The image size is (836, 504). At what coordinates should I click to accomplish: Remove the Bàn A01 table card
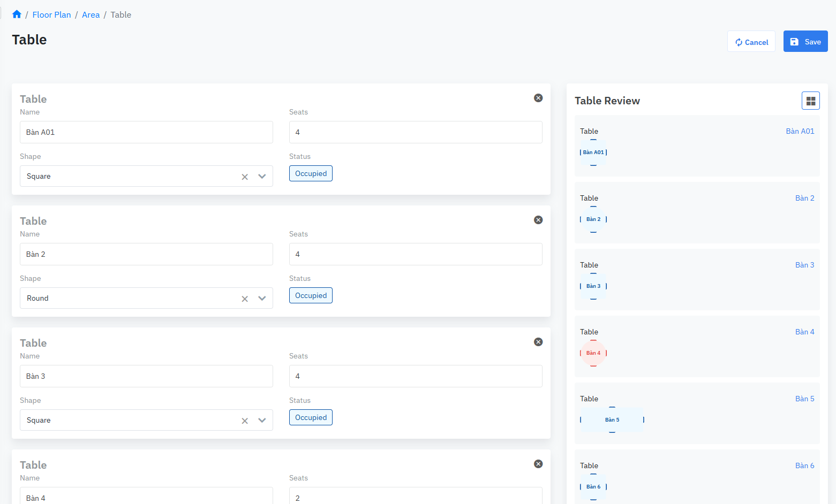pyautogui.click(x=538, y=98)
